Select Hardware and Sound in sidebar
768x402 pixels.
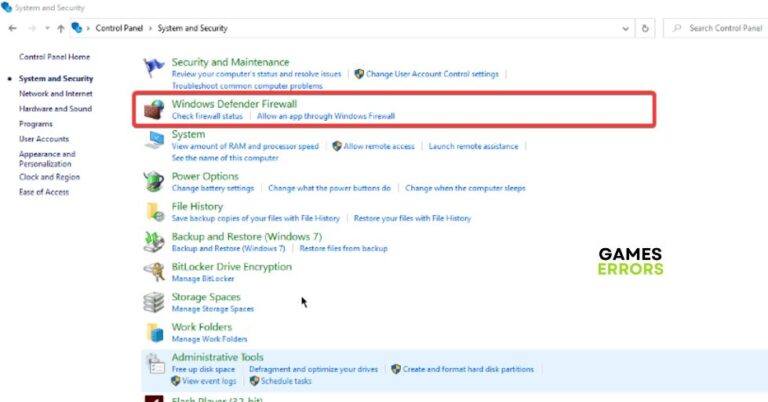(x=55, y=109)
